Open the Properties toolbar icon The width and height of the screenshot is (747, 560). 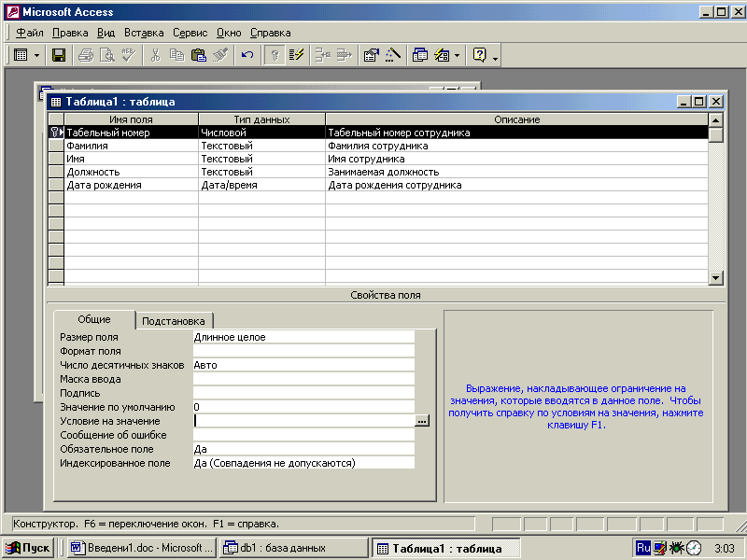371,55
